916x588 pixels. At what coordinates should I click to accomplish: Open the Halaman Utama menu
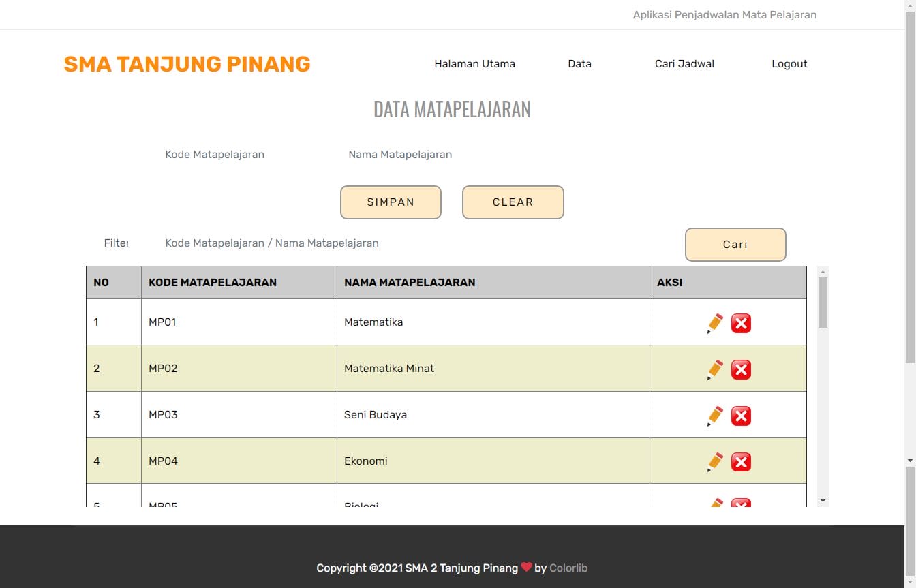474,64
